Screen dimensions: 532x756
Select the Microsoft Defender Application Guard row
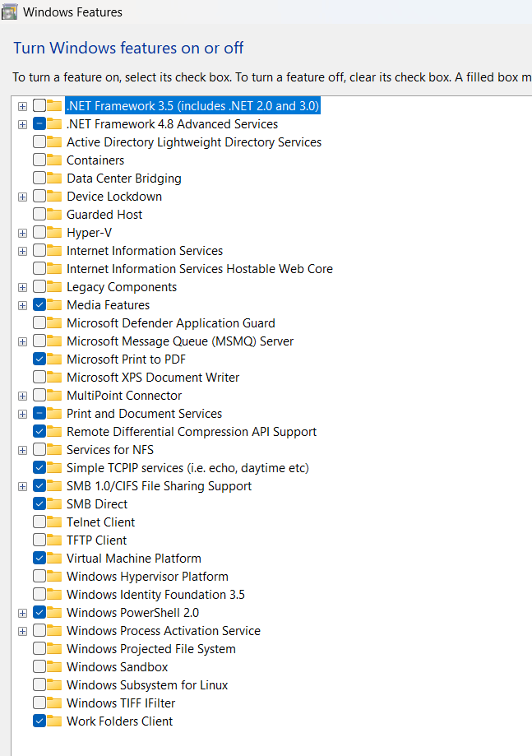point(170,323)
